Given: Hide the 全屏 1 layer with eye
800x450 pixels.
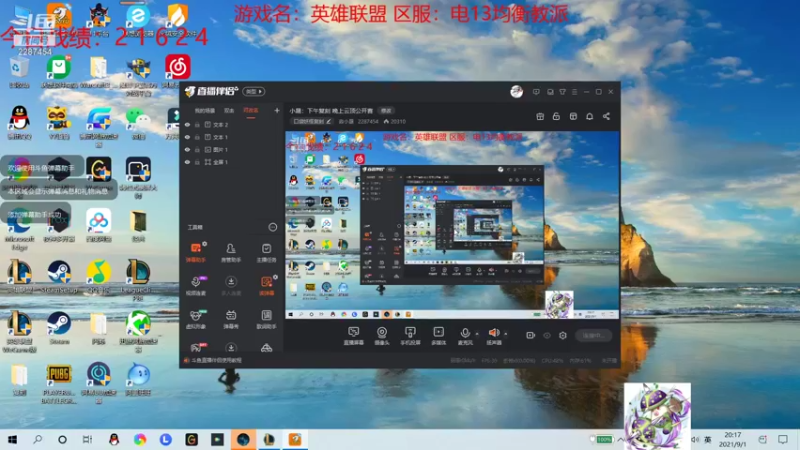Looking at the screenshot, I should tap(187, 162).
